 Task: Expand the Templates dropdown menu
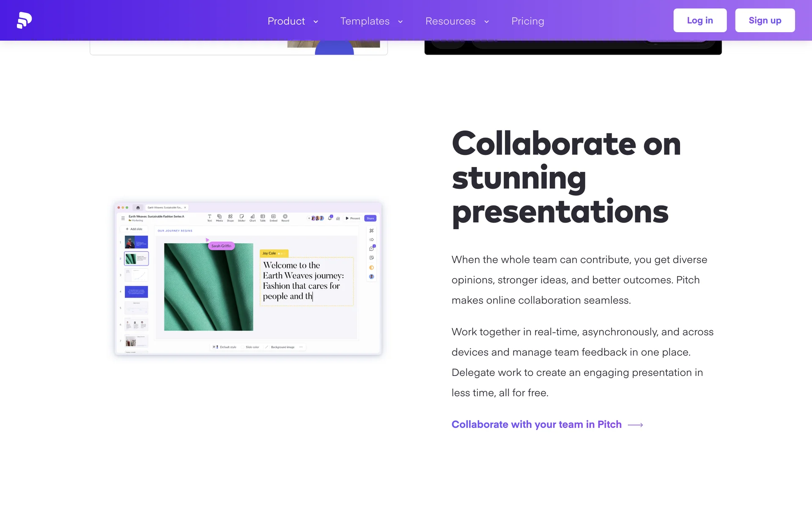(371, 21)
